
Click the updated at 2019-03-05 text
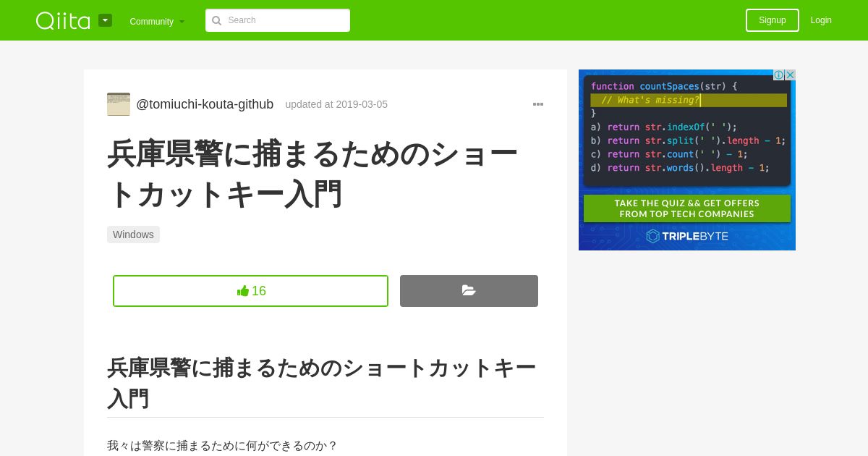click(336, 104)
